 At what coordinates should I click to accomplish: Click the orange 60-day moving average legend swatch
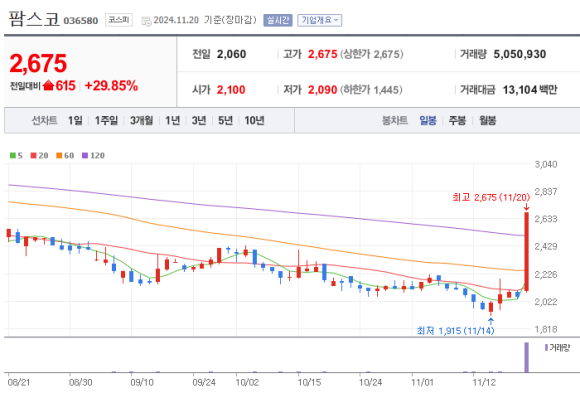coord(59,155)
